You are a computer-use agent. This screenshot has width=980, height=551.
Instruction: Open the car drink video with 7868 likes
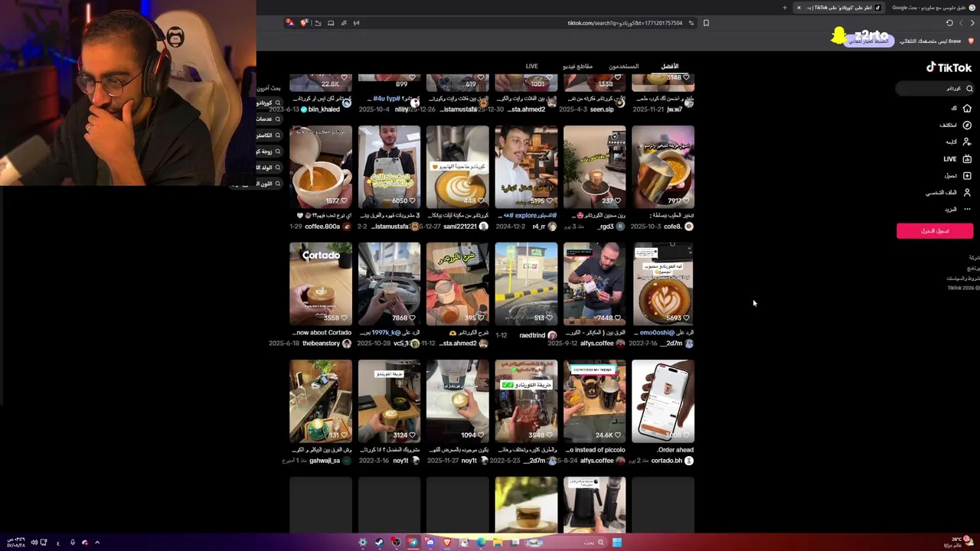click(x=389, y=284)
